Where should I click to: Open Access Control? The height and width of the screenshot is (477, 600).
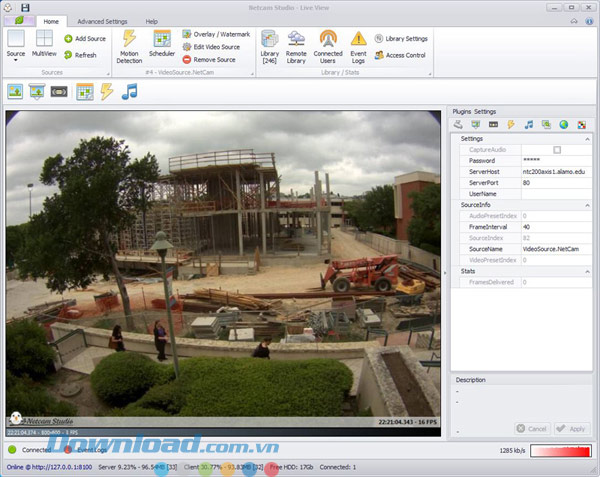400,55
